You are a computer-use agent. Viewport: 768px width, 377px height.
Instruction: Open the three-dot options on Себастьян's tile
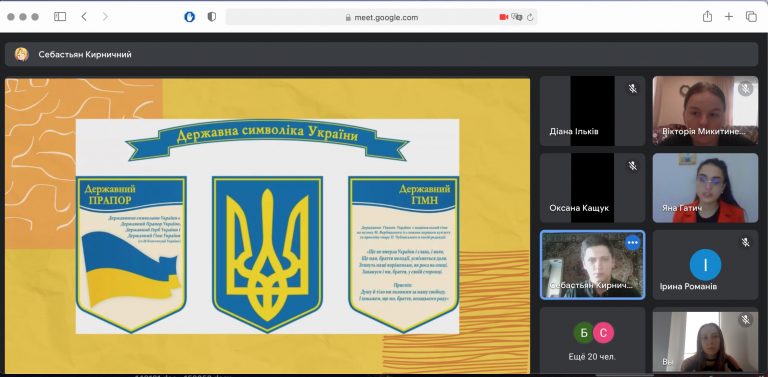click(x=632, y=243)
